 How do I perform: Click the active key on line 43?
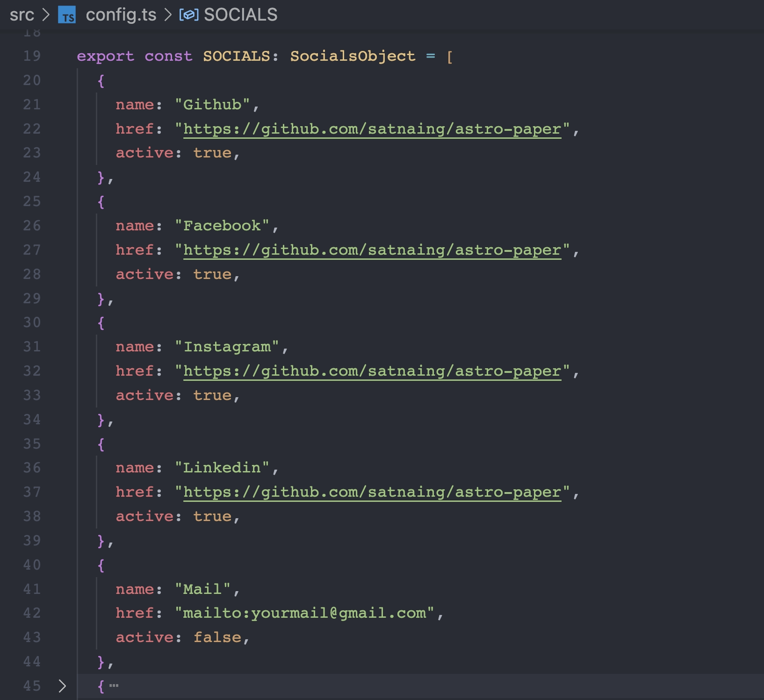pos(145,637)
